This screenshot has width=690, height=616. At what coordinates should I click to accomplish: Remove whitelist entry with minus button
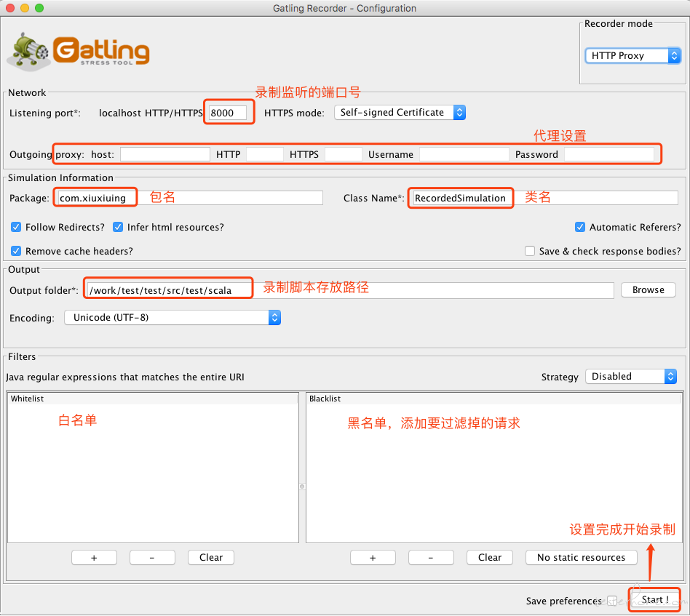pos(152,558)
